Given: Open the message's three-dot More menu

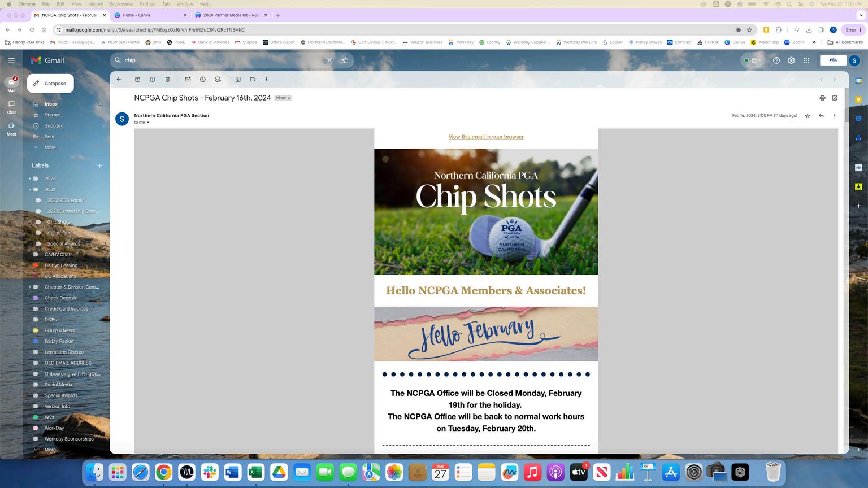Looking at the screenshot, I should tap(835, 116).
